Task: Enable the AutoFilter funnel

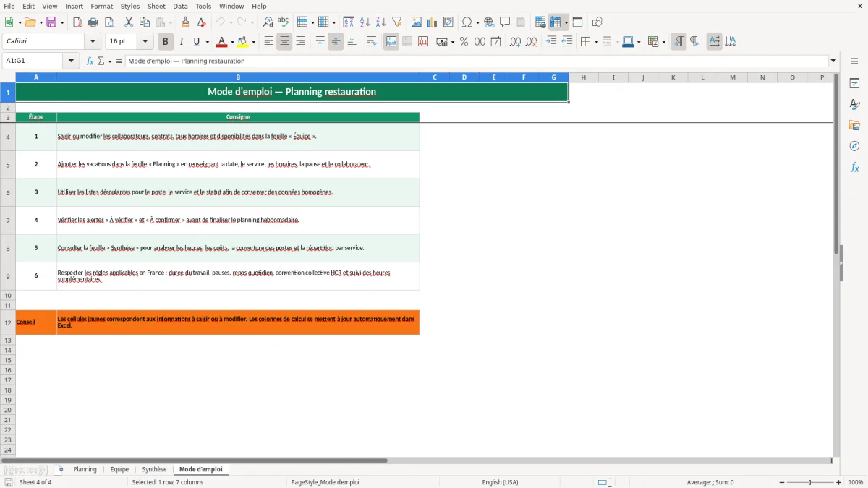Action: click(397, 22)
